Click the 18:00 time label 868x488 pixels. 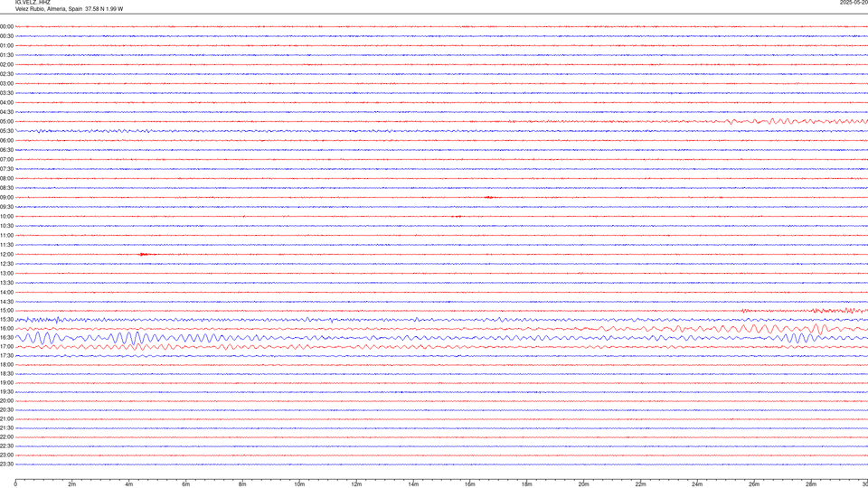click(x=6, y=364)
